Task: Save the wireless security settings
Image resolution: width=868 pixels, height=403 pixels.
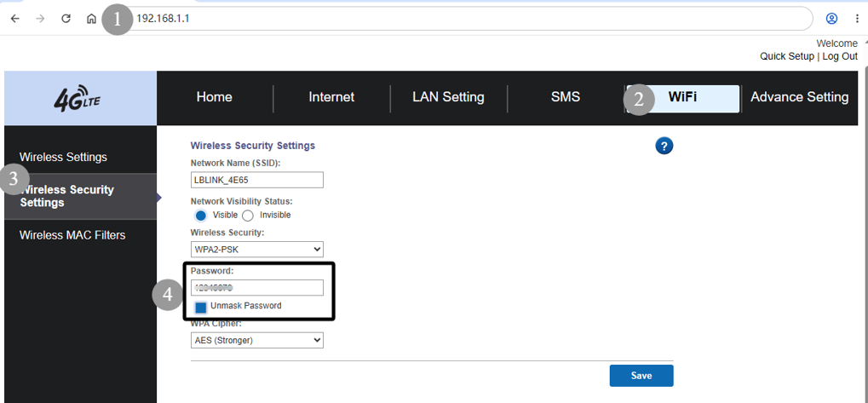Action: [641, 376]
